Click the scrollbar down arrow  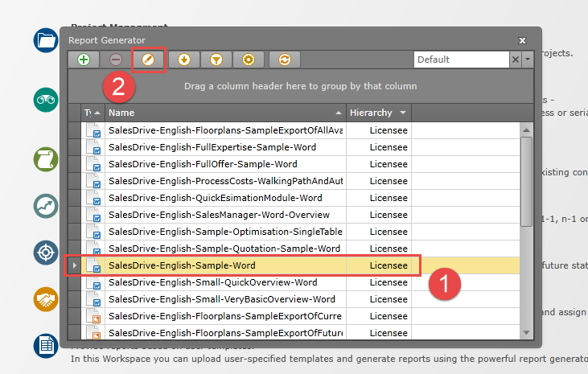(526, 332)
